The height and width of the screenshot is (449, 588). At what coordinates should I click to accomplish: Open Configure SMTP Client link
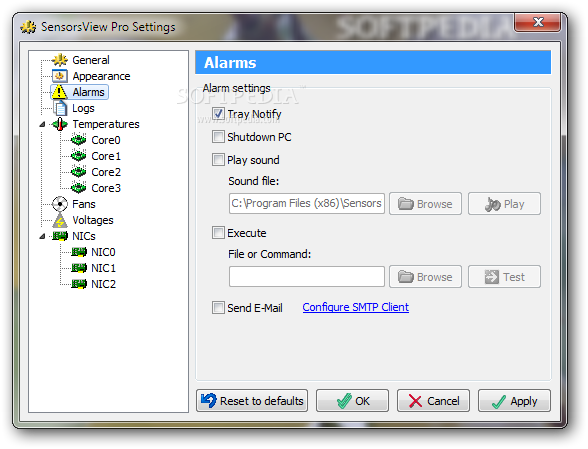tap(356, 307)
